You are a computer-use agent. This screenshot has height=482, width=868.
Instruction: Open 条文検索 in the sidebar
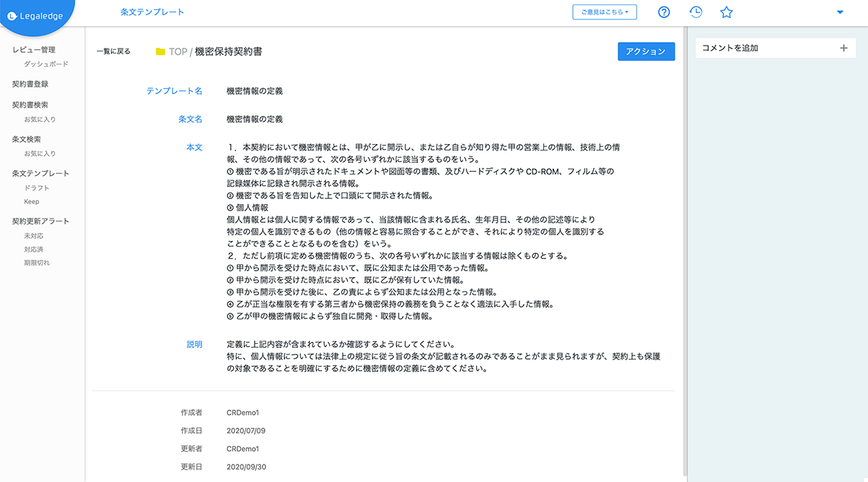click(x=27, y=139)
